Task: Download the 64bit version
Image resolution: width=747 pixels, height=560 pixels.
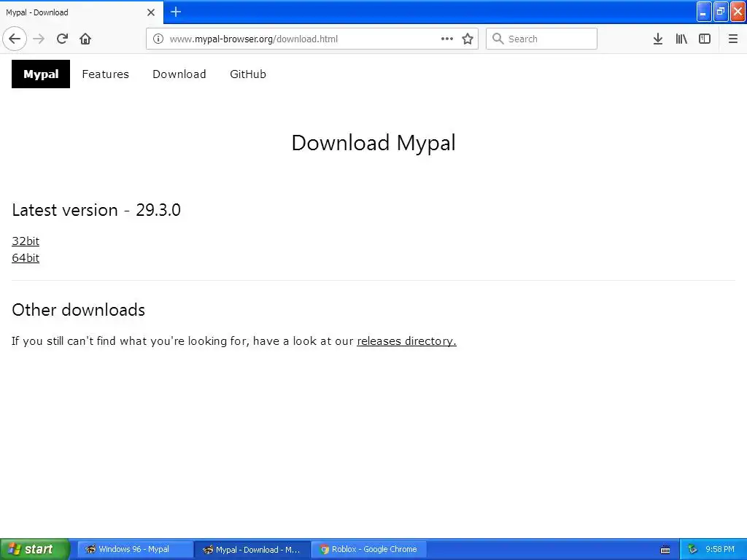Action: (x=26, y=257)
